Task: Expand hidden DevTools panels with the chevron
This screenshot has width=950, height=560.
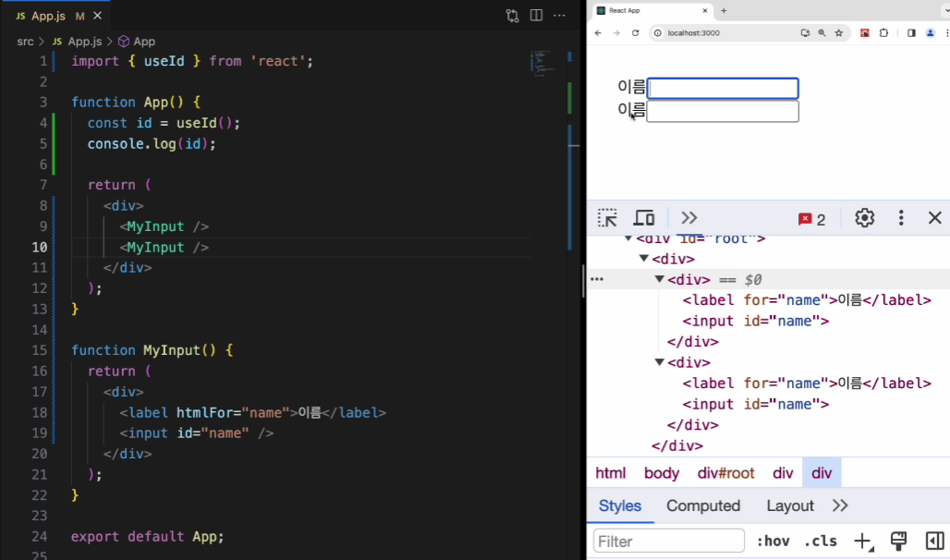Action: coord(688,217)
